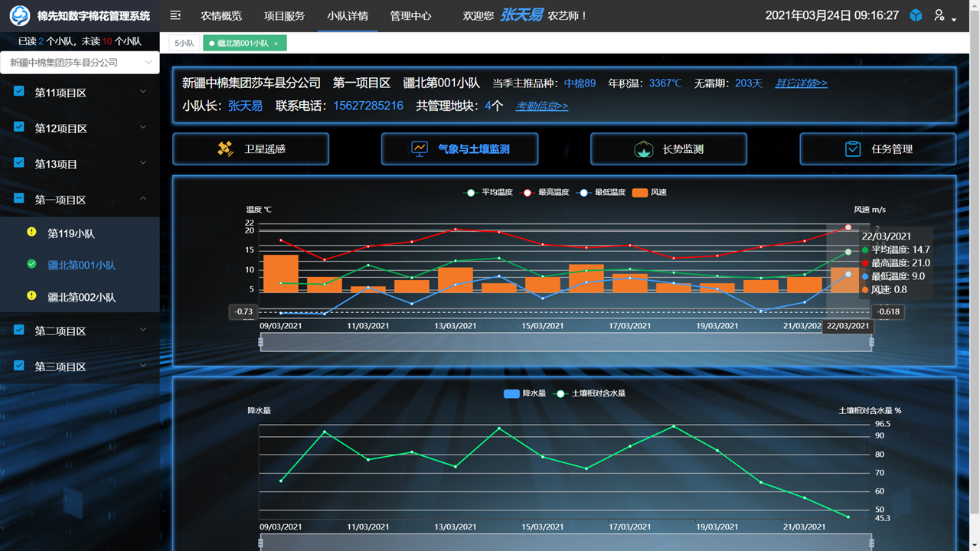Click the 棉先知 system logo
Viewport: 980px width, 551px height.
click(x=20, y=16)
